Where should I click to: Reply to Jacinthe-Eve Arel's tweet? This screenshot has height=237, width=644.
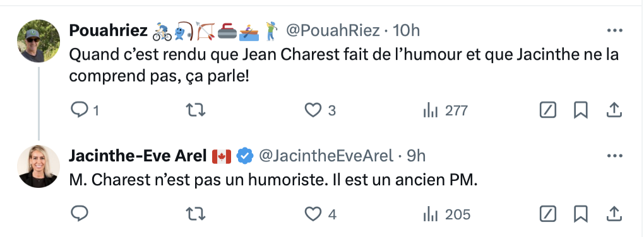point(80,214)
